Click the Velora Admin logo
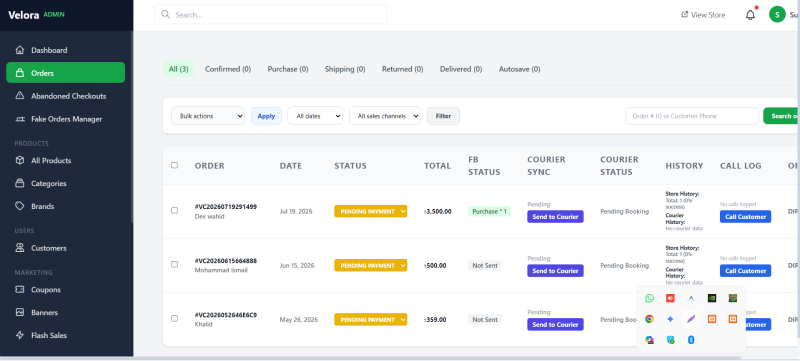 36,15
